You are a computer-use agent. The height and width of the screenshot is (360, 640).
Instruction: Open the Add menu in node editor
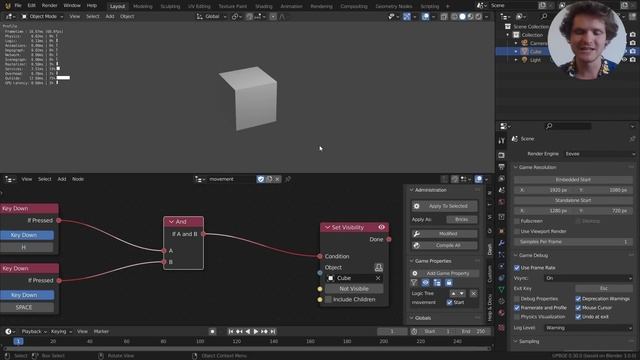pos(62,179)
